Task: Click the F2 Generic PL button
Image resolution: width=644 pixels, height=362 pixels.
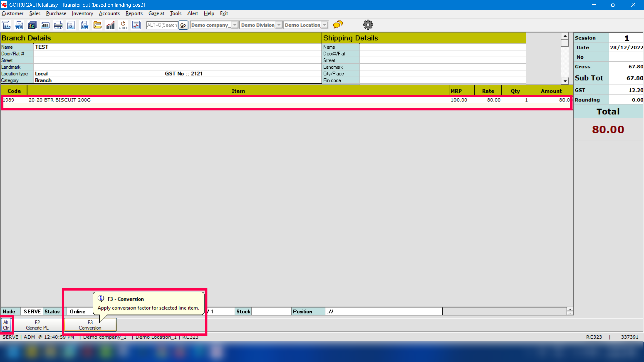Action: pyautogui.click(x=37, y=325)
